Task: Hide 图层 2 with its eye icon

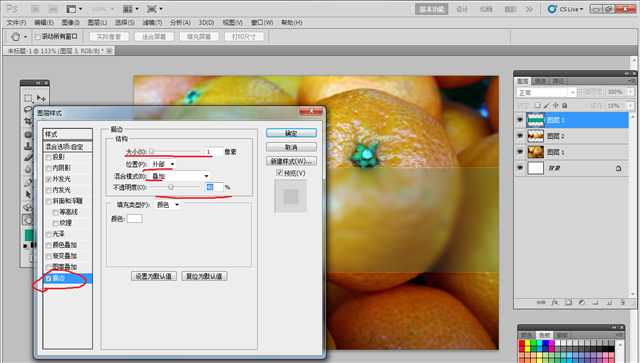Action: [x=520, y=136]
